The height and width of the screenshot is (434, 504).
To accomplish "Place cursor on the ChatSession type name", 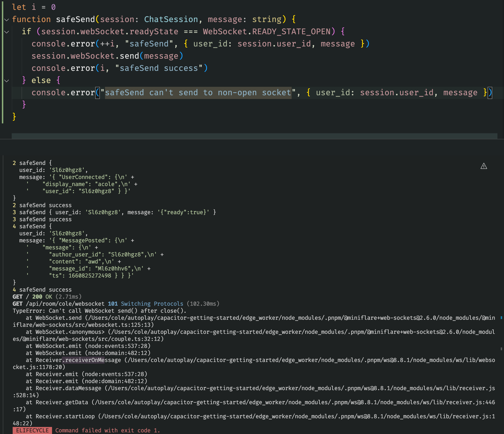I will 171,19.
